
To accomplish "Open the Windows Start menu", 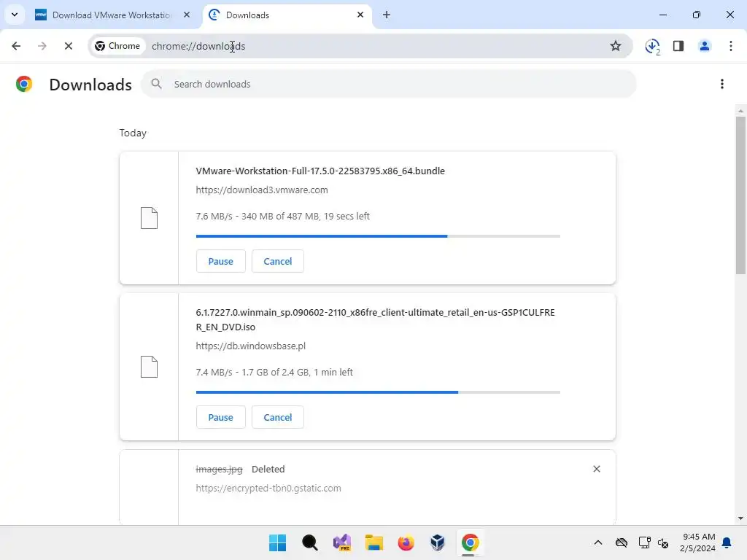I will coord(277,542).
